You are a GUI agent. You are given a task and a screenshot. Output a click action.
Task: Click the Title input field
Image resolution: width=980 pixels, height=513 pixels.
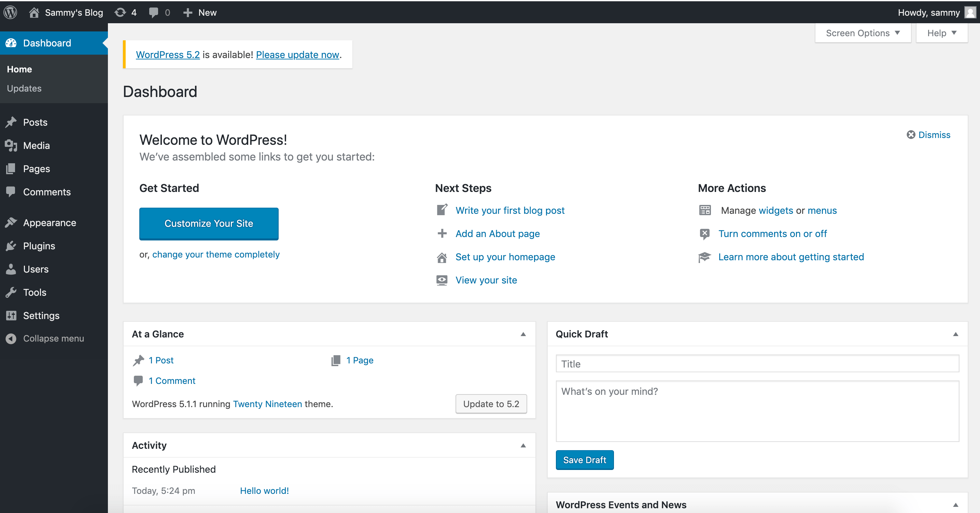757,363
